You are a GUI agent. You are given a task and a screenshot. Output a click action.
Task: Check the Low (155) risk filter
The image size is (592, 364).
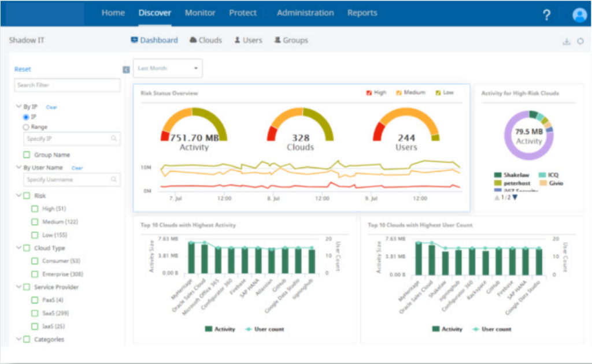point(35,235)
